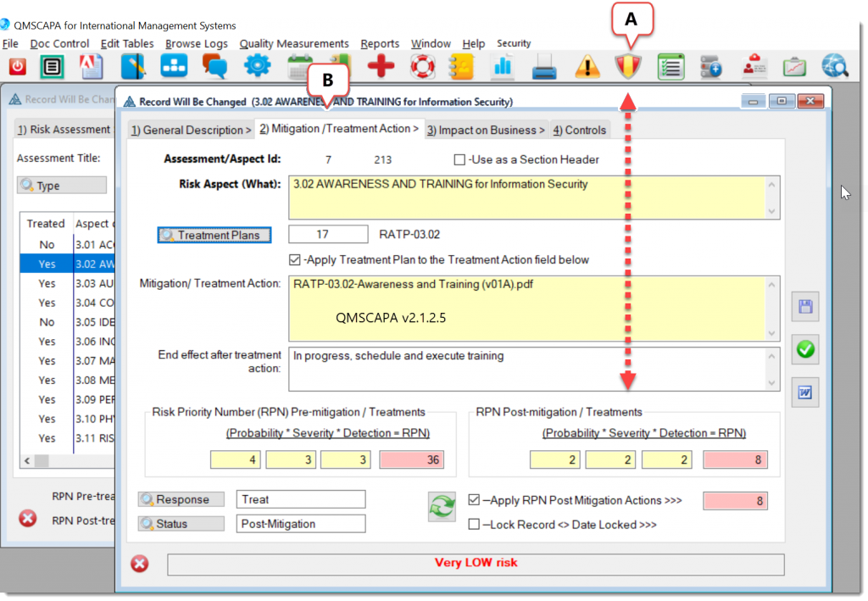Click the red power exit icon
Viewport: 868px width, 601px height.
17,68
